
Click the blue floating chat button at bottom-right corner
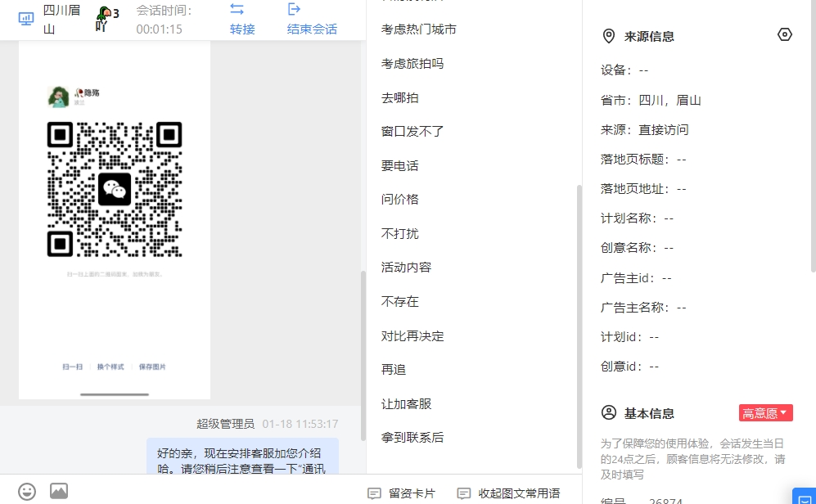(x=805, y=496)
